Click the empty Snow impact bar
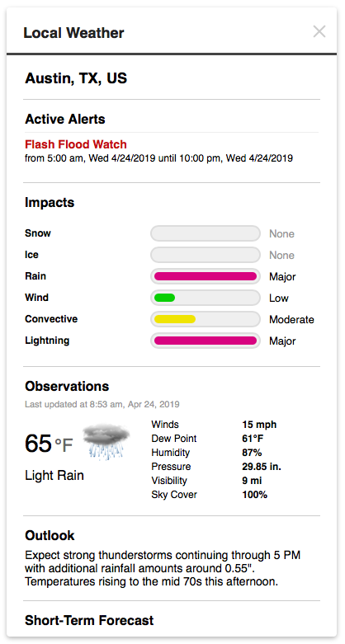The height and width of the screenshot is (644, 345). tap(206, 233)
